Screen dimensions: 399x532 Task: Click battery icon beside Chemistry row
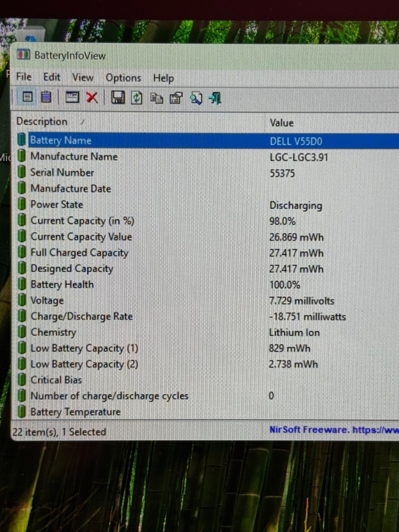pos(22,332)
